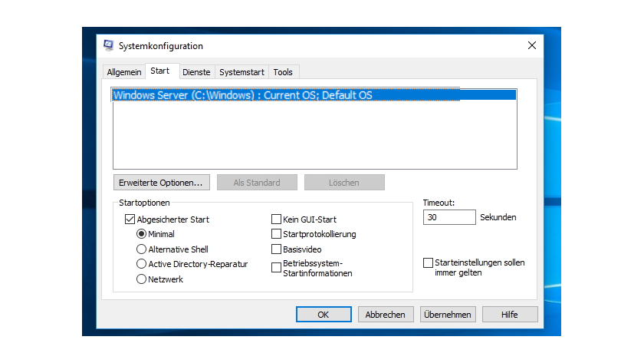Close the Systemkonfiguration dialog
The width and height of the screenshot is (644, 363).
coord(532,45)
